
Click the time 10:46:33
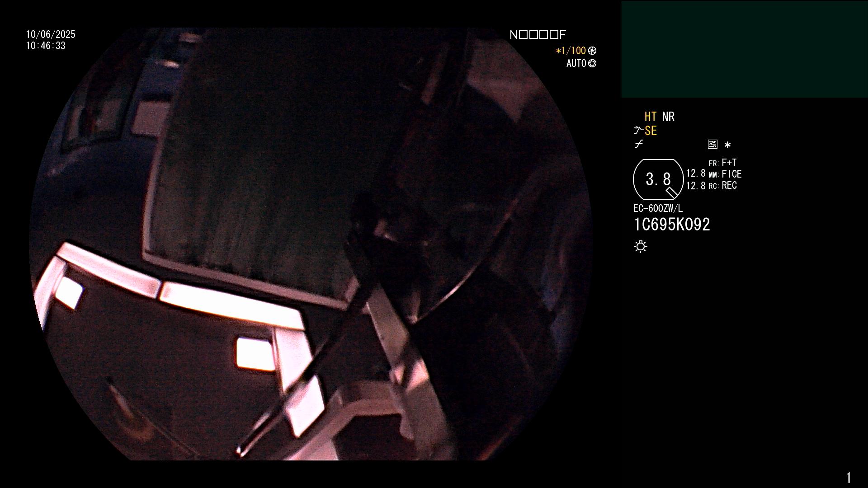(46, 46)
